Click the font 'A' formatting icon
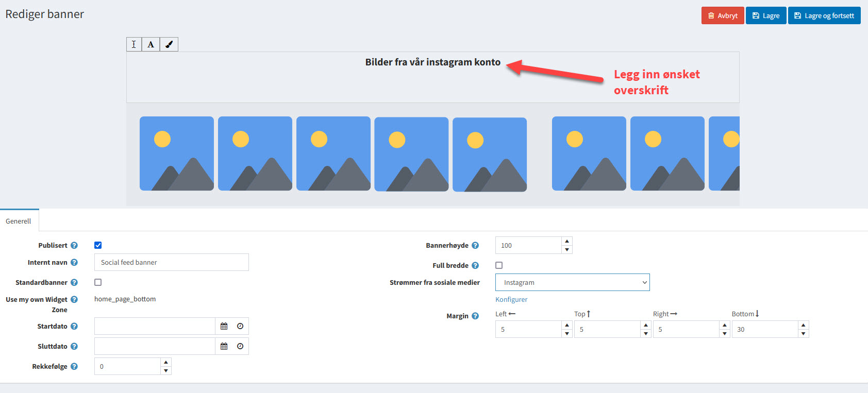 click(151, 44)
